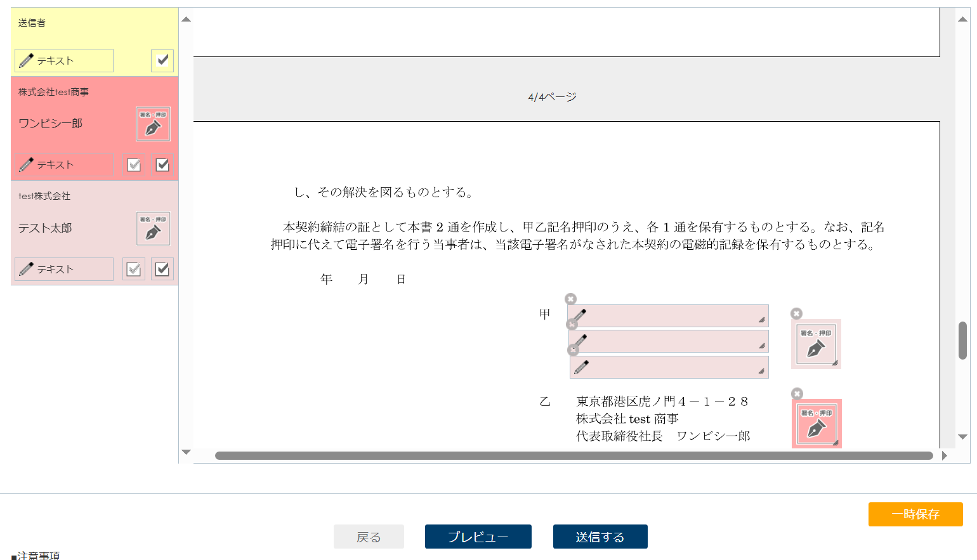This screenshot has height=560, width=977.
Task: Add text field from 送信者 テキスト tool
Action: pyautogui.click(x=64, y=61)
